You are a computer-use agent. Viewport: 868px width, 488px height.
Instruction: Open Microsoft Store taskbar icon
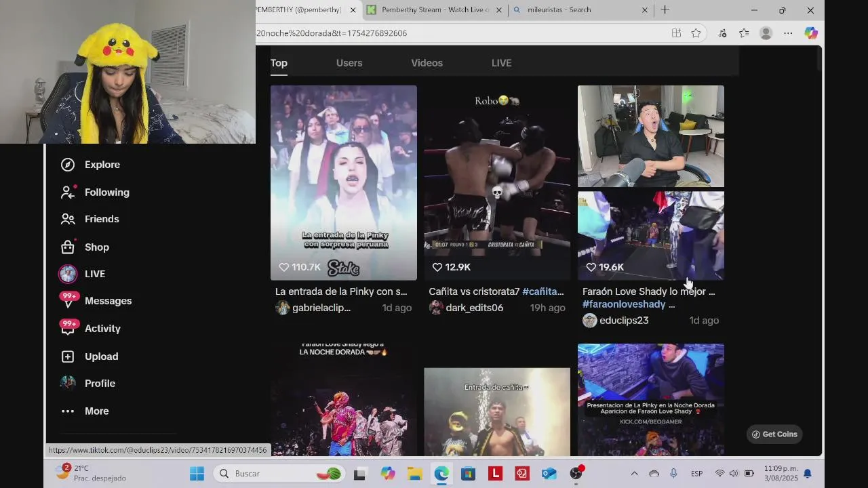point(469,474)
